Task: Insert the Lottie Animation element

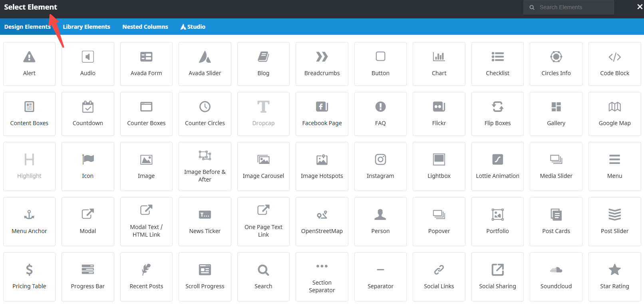Action: (497, 166)
